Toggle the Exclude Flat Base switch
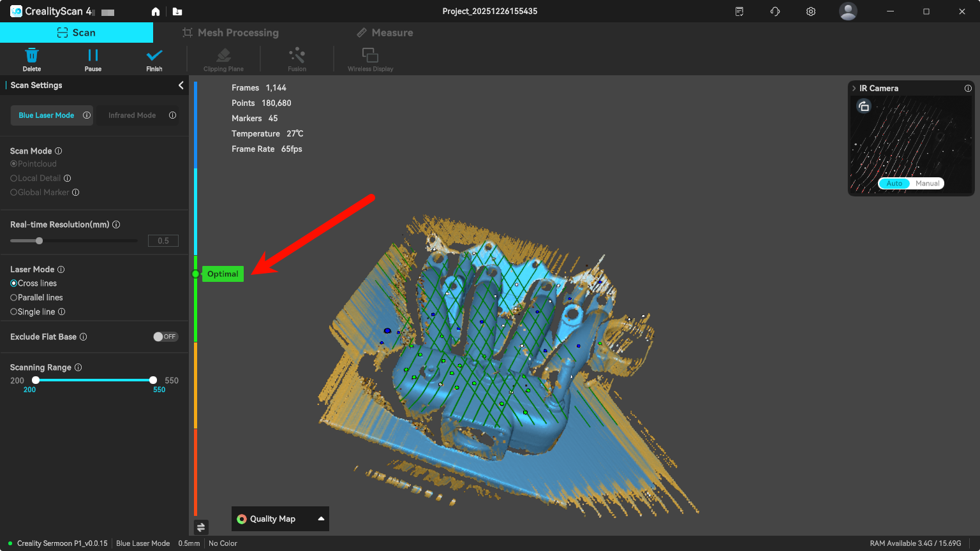Screen dimensions: 980x551 click(165, 337)
